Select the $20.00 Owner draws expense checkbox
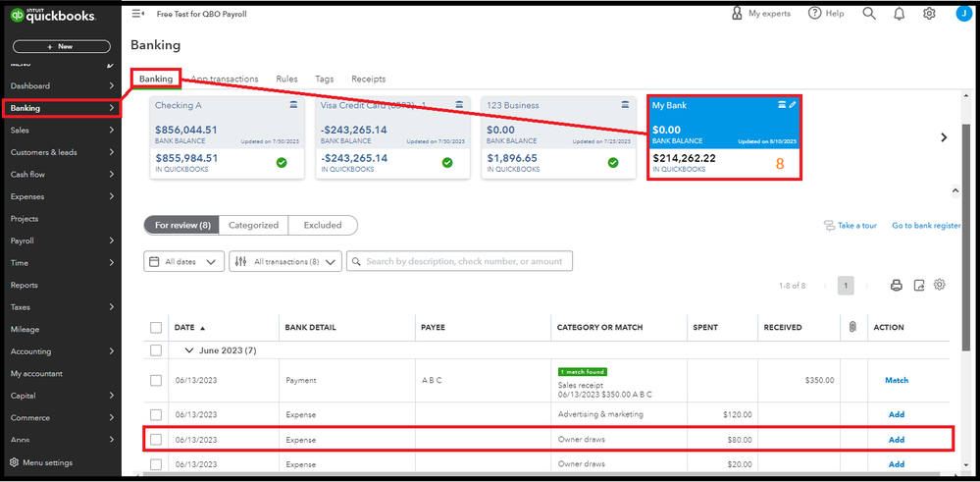 click(x=156, y=464)
